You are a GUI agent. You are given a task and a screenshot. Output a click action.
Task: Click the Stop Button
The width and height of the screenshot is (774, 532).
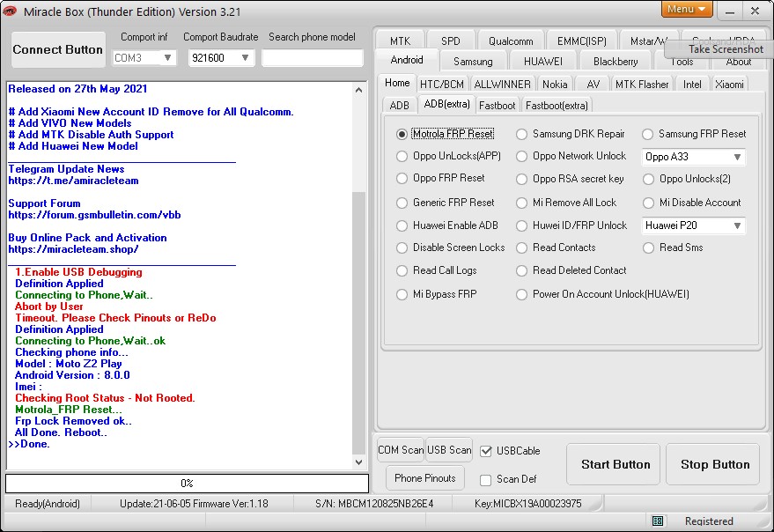click(712, 464)
